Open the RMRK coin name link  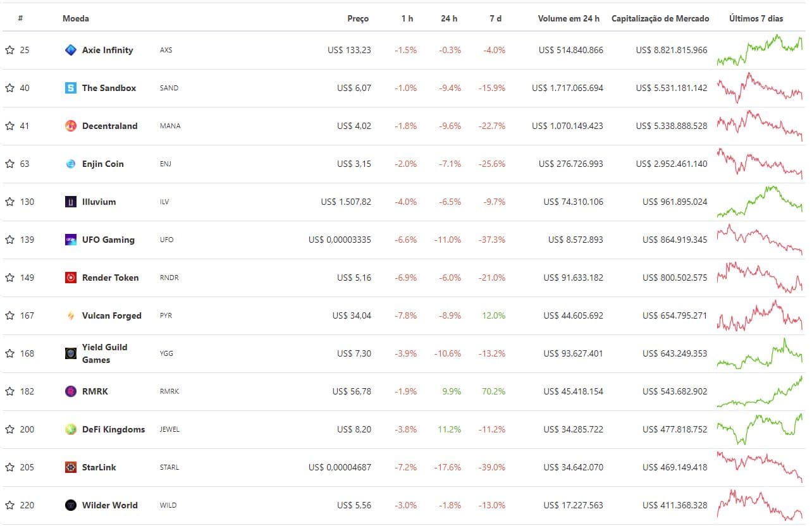[x=95, y=391]
